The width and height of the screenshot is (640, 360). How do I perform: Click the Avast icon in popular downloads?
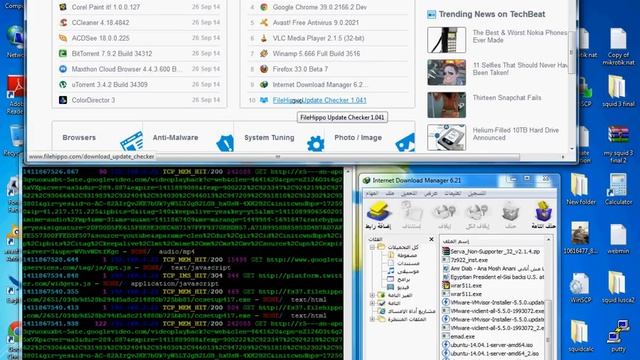[264, 22]
